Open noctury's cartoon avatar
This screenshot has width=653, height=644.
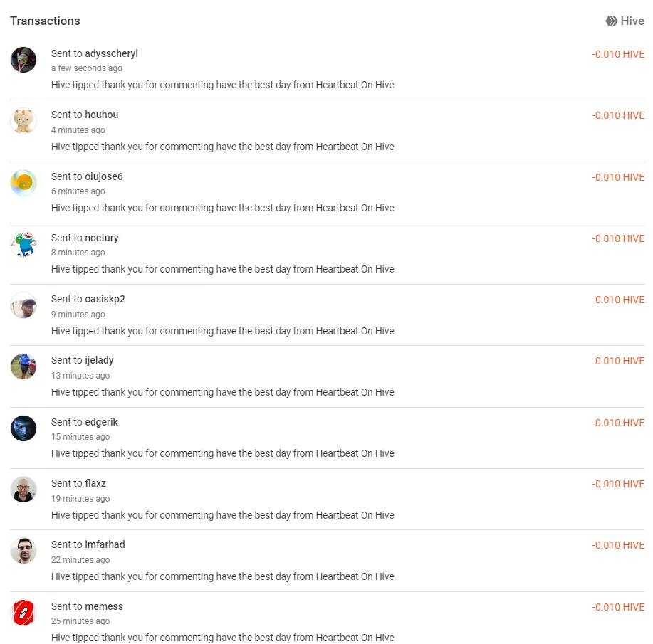23,244
